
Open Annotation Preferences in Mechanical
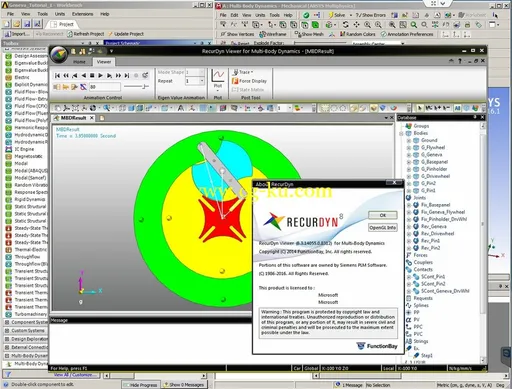tap(407, 34)
